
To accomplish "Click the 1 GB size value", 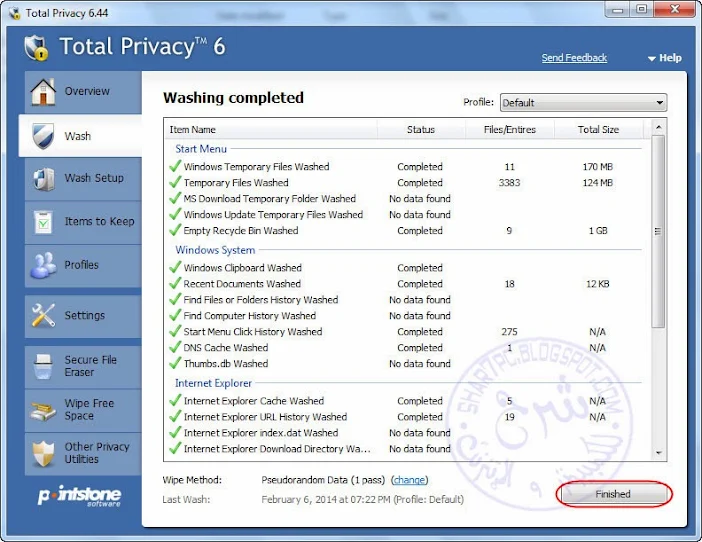I will [598, 230].
